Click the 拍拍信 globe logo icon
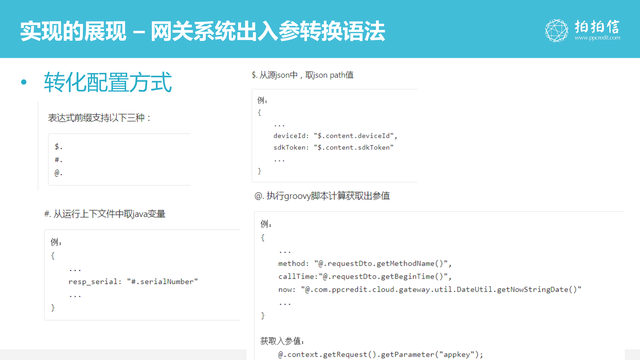Viewport: 640px width, 360px height. pos(556,31)
